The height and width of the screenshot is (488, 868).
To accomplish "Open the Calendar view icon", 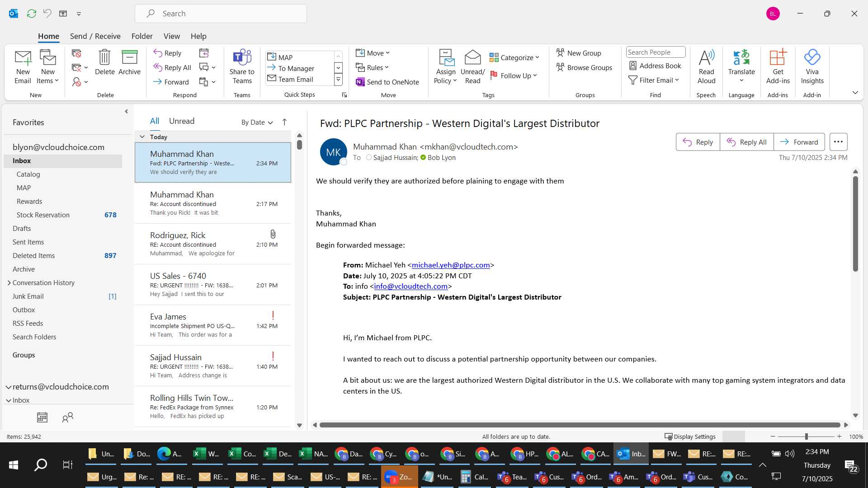I will pos(42,417).
